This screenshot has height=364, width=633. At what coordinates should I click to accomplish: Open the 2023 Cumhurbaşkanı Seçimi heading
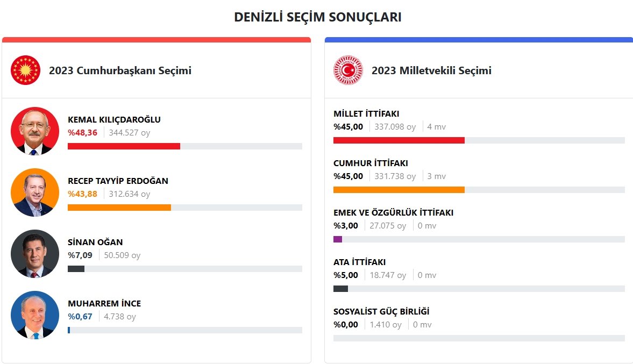[120, 70]
